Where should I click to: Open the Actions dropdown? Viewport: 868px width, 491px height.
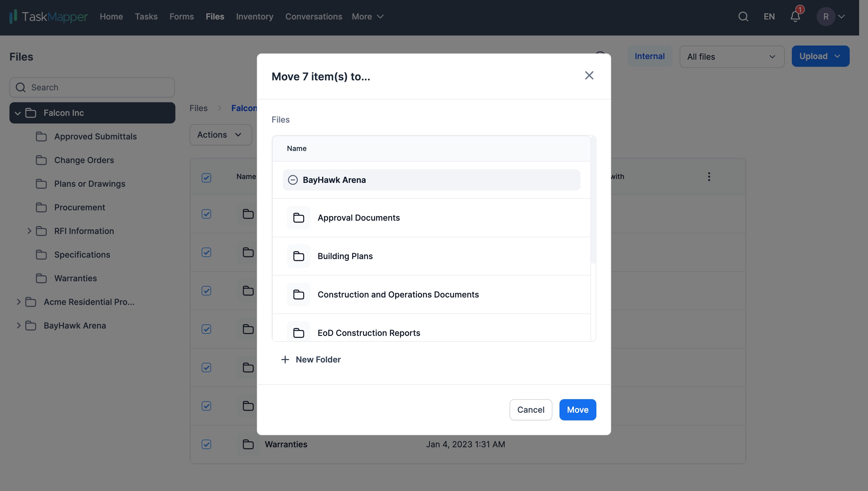point(221,135)
